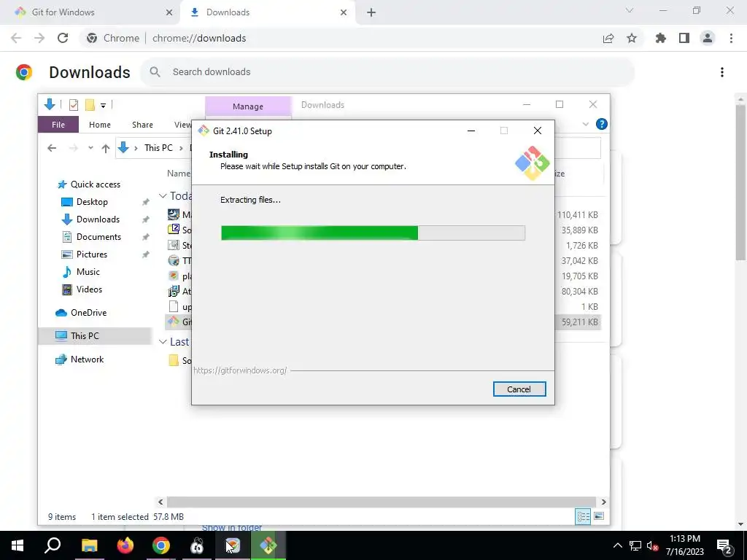The image size is (747, 560).
Task: Open Desktop in navigation pane
Action: tap(92, 202)
